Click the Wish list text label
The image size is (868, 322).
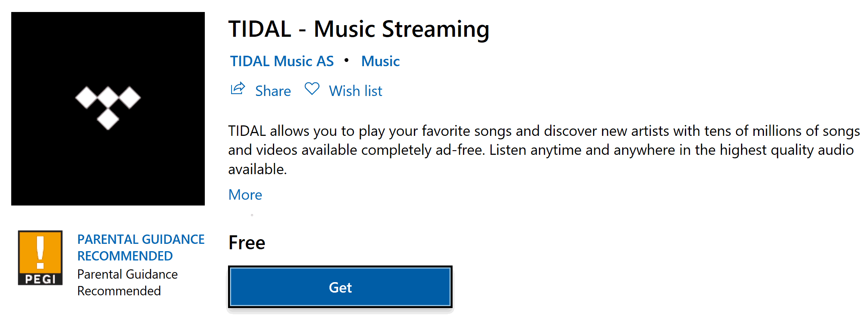tap(355, 91)
